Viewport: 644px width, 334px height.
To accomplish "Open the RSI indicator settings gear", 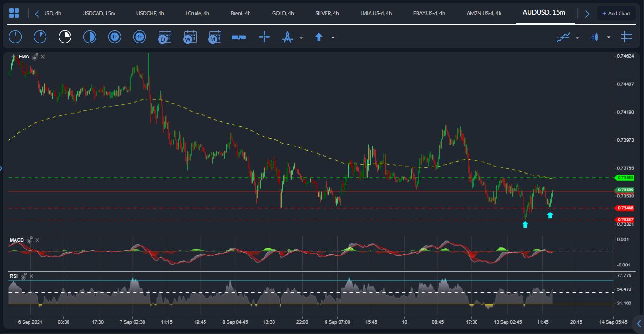I will [x=24, y=276].
